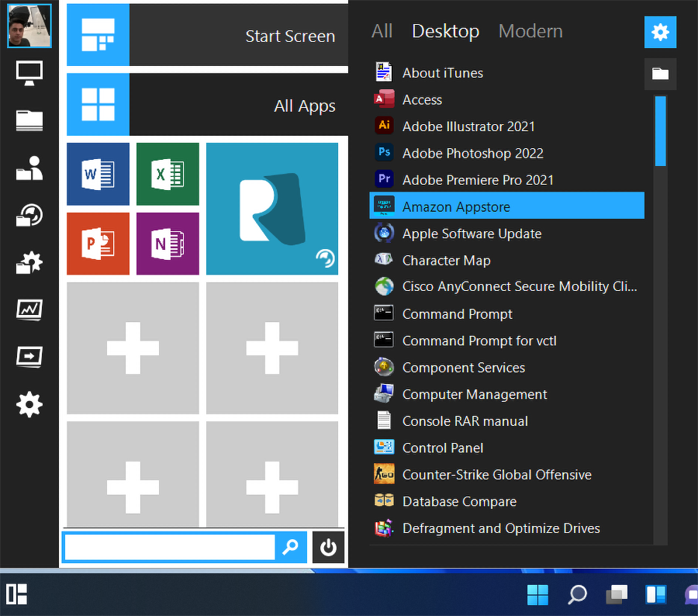The height and width of the screenshot is (616, 698).
Task: Open OneNote from the tile grid
Action: click(x=168, y=244)
